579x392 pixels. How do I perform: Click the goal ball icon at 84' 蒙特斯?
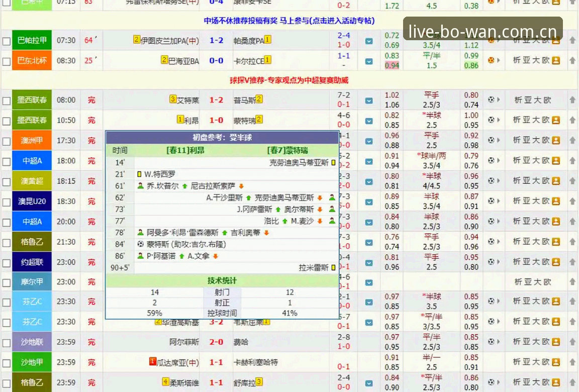tap(140, 244)
